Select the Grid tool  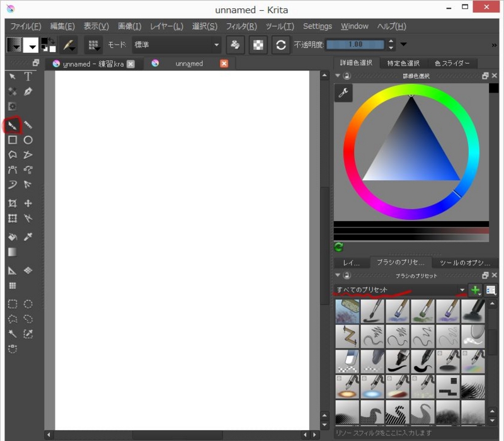tap(12, 285)
